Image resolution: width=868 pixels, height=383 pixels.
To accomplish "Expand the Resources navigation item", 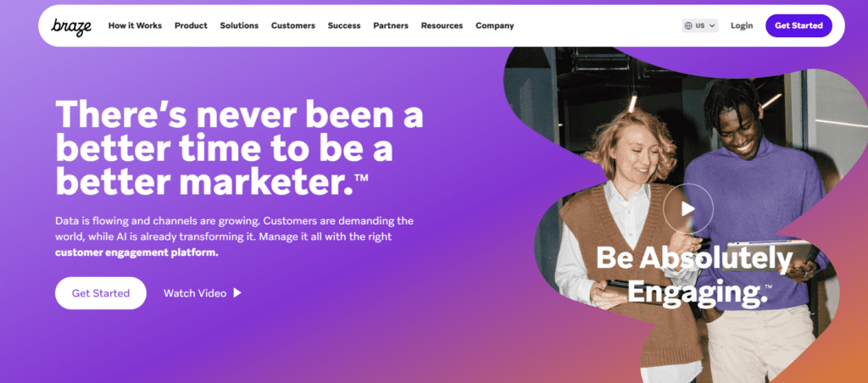I will coord(442,25).
